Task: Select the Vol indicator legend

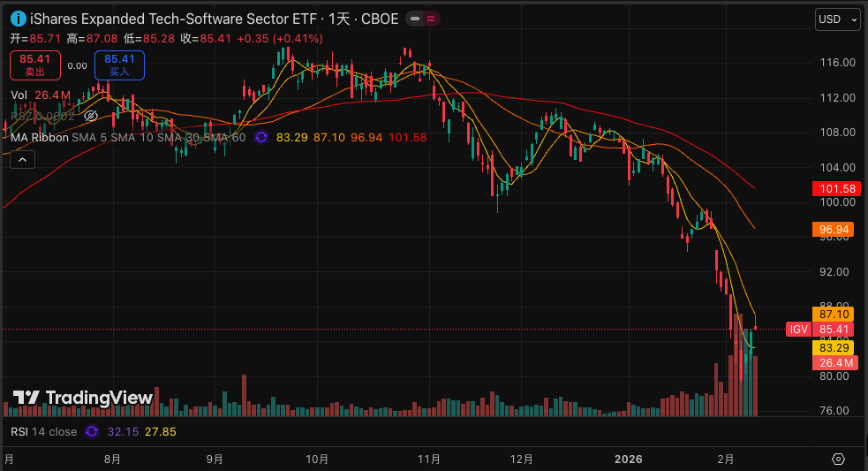Action: click(19, 95)
